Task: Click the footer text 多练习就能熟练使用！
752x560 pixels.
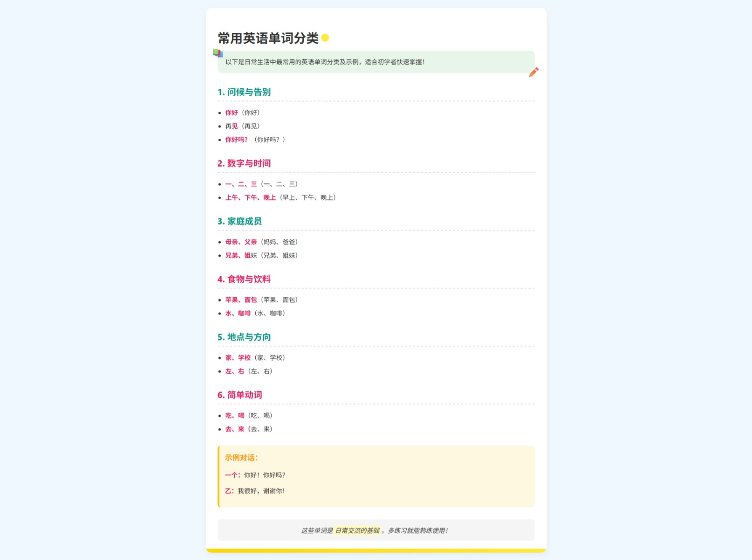Action: pos(418,531)
